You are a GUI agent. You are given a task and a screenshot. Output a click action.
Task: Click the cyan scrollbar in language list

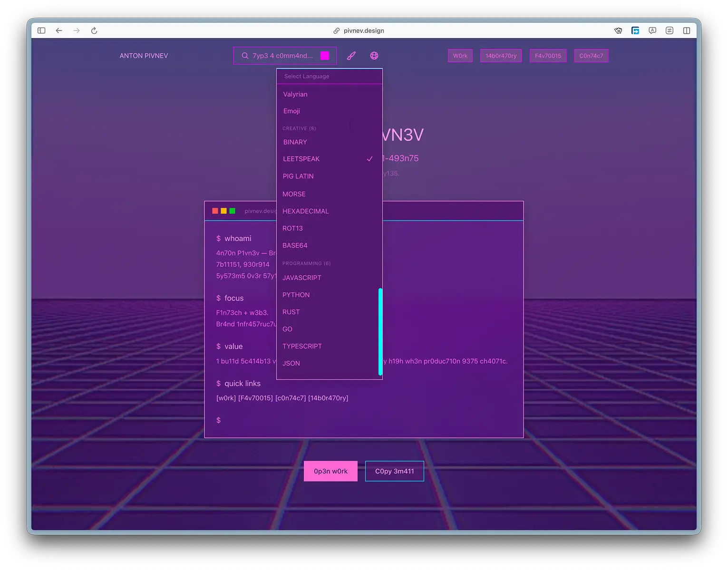click(x=380, y=331)
